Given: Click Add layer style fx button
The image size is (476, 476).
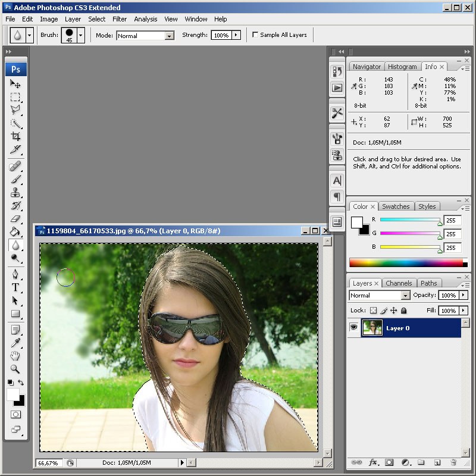Looking at the screenshot, I should point(374,462).
